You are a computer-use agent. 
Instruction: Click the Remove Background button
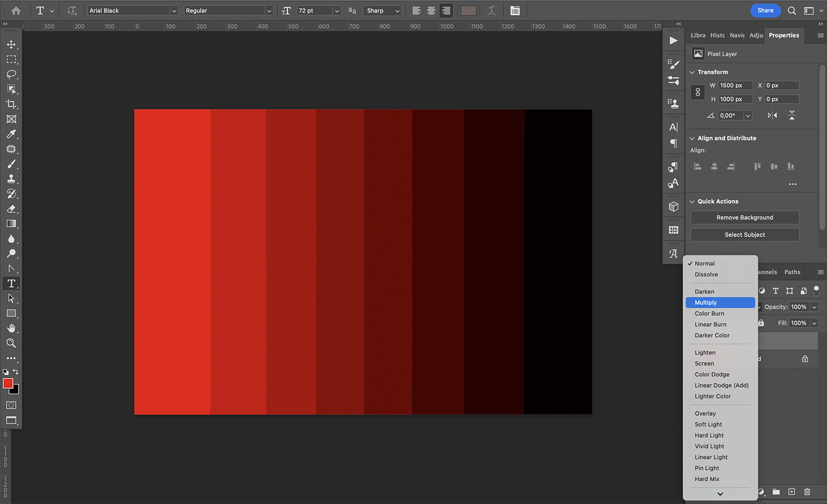coord(744,217)
